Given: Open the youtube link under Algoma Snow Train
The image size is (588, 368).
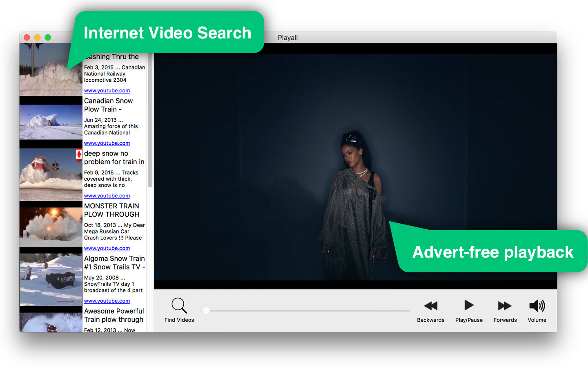Looking at the screenshot, I should [107, 301].
